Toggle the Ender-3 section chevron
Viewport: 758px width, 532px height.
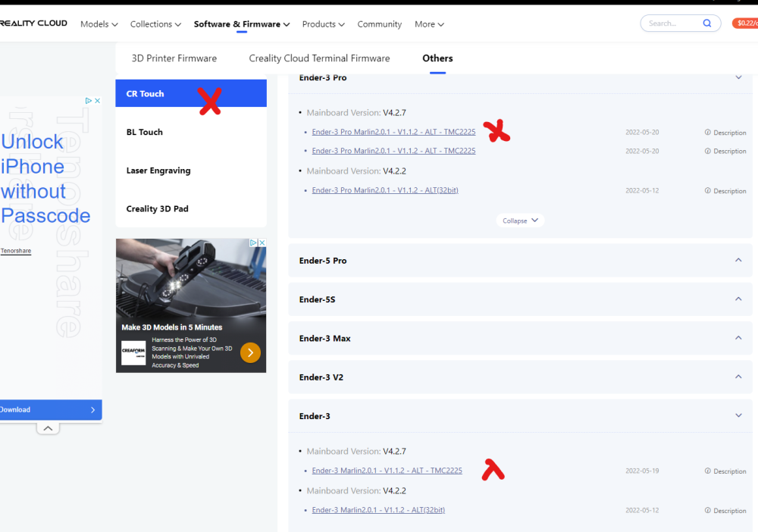738,415
